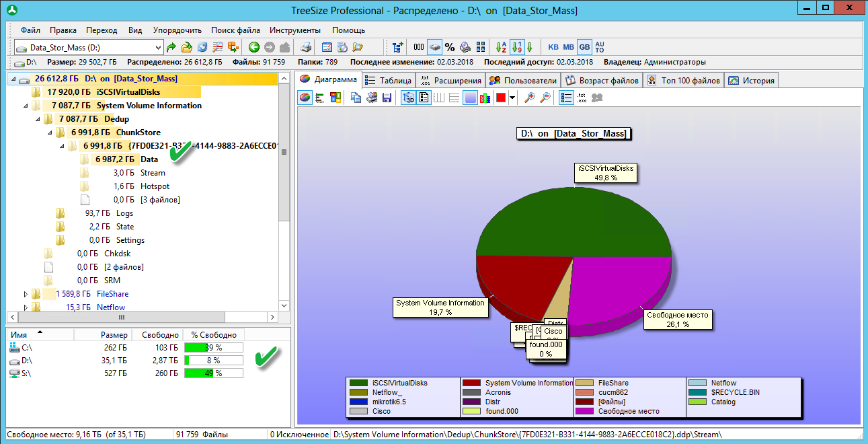This screenshot has width=868, height=444.
Task: Click the .txt .exe extensions icon in chart toolbar
Action: (x=582, y=98)
